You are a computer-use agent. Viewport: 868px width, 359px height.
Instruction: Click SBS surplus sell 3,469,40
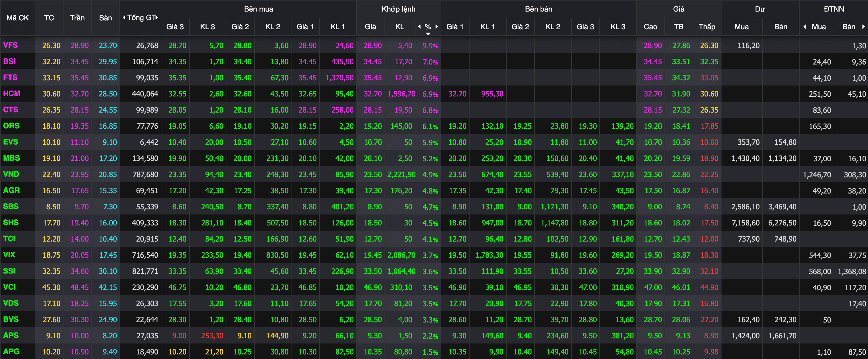pyautogui.click(x=782, y=207)
